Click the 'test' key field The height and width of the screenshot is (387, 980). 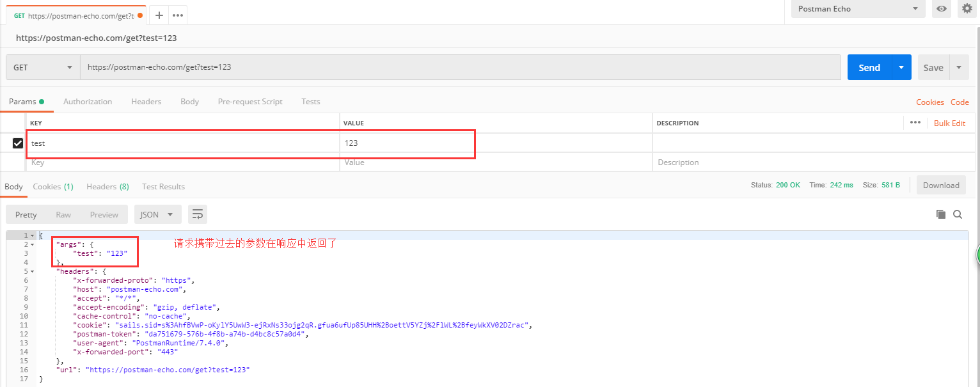tap(182, 143)
